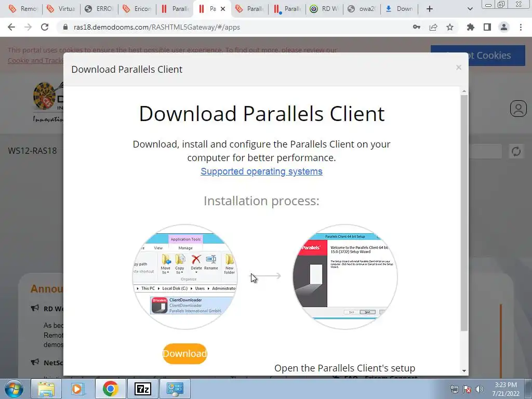The height and width of the screenshot is (399, 532).
Task: Open the tab search dropdown chevron
Action: (470, 9)
